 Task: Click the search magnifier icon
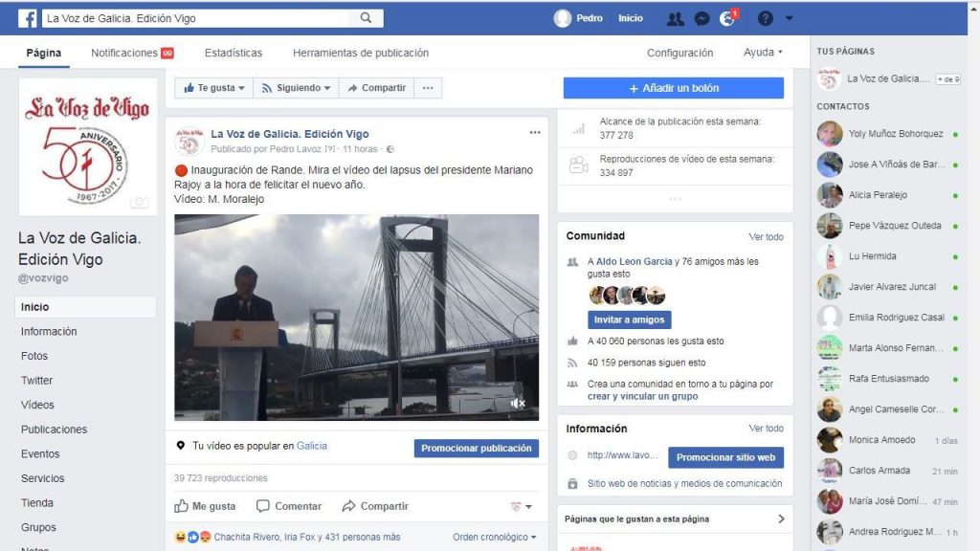tap(366, 18)
